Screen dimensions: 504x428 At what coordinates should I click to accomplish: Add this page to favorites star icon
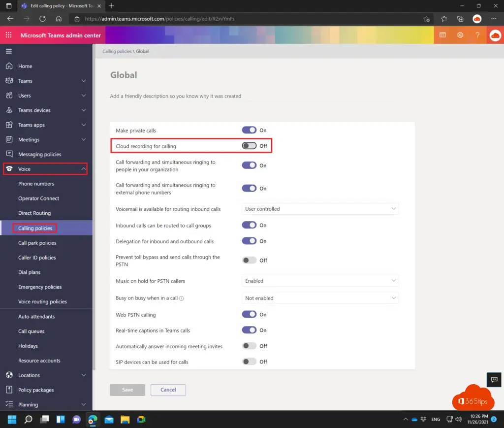(x=427, y=19)
